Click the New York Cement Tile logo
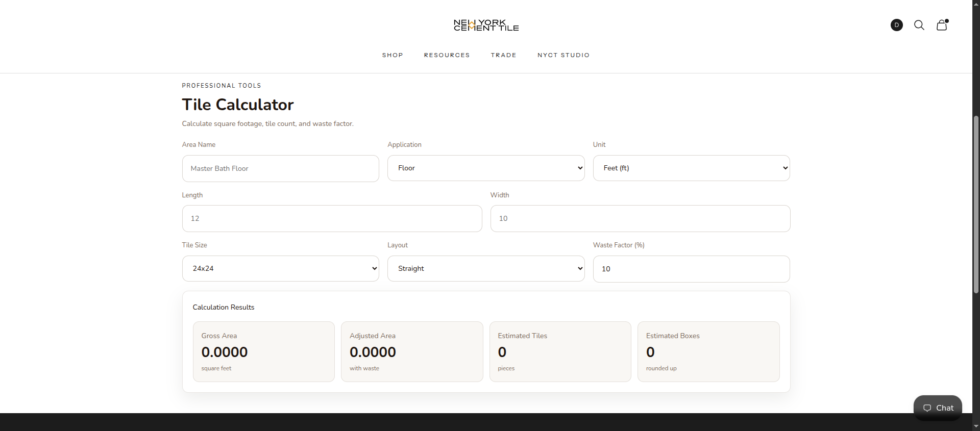Viewport: 980px width, 431px height. tap(486, 26)
